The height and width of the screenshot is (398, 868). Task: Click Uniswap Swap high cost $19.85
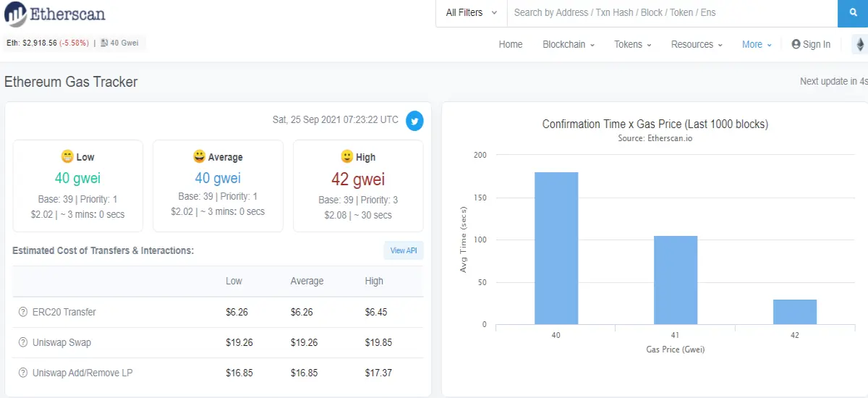point(379,342)
